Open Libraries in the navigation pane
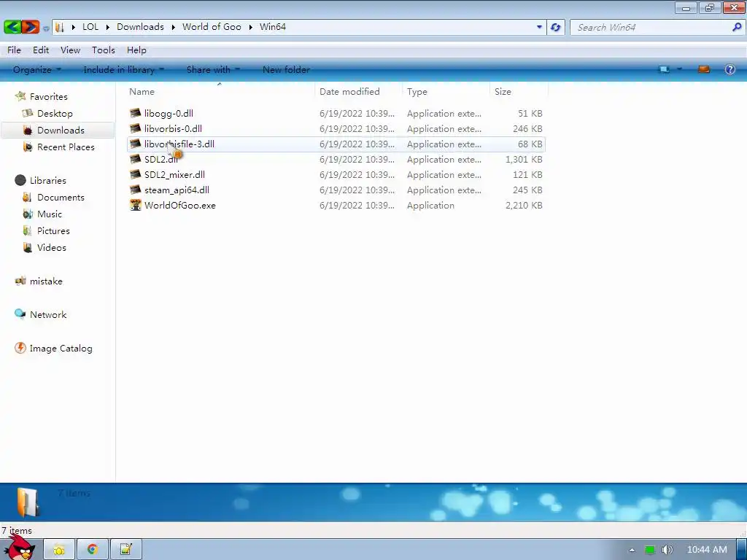Screen dimensions: 747x560 pos(47,181)
